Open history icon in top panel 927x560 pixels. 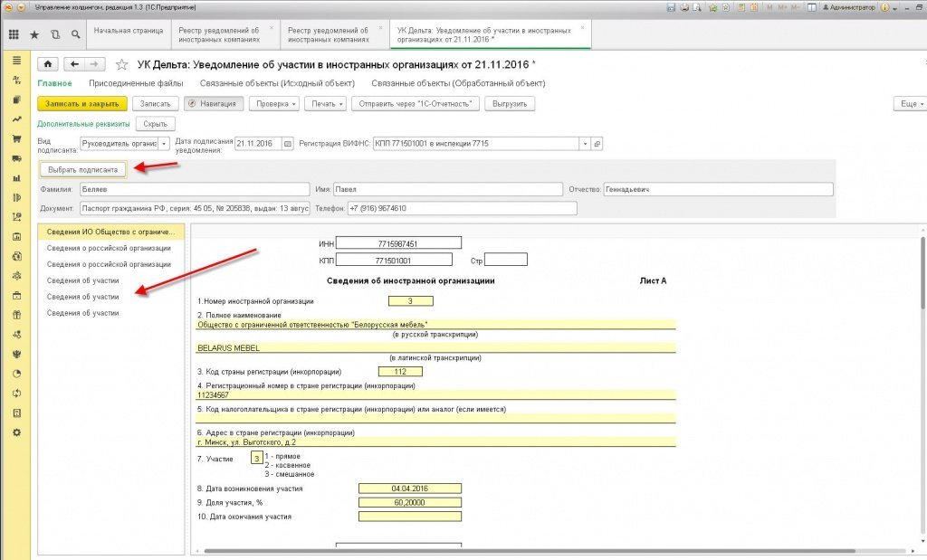pyautogui.click(x=55, y=35)
